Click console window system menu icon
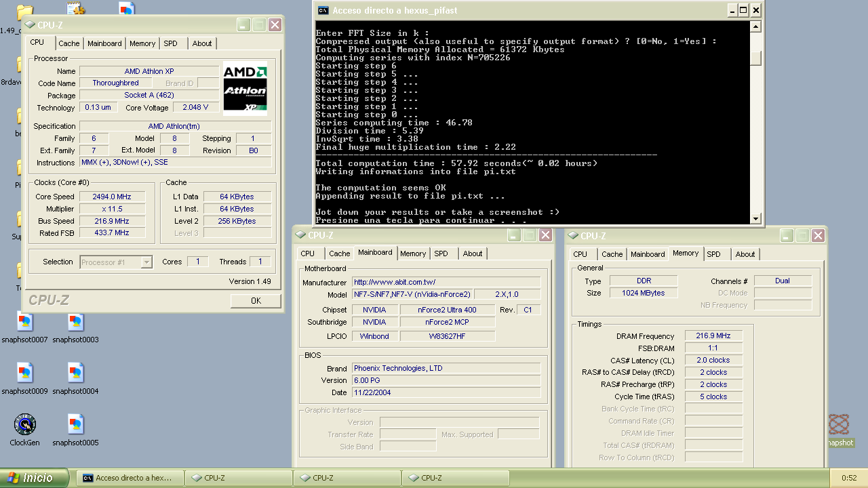868x488 pixels. pos(324,10)
